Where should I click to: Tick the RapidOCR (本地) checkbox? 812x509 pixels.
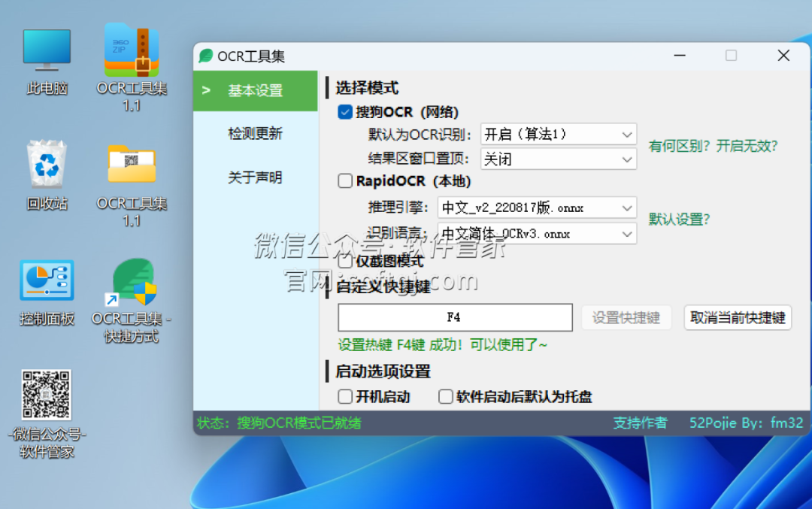click(x=345, y=180)
